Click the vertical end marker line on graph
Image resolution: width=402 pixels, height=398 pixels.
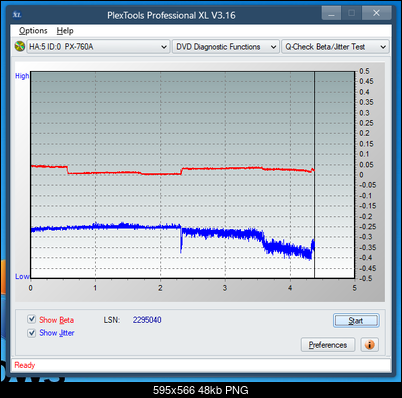click(x=314, y=174)
